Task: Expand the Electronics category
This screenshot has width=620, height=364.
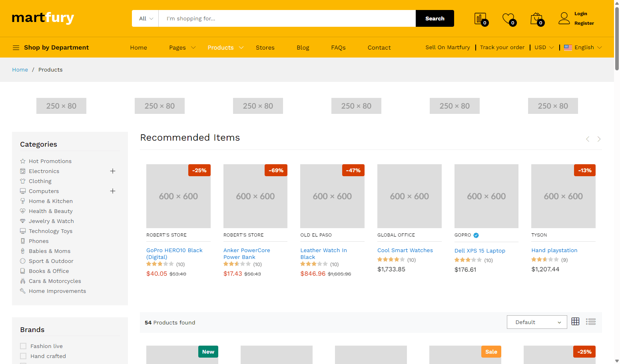Action: (x=113, y=171)
